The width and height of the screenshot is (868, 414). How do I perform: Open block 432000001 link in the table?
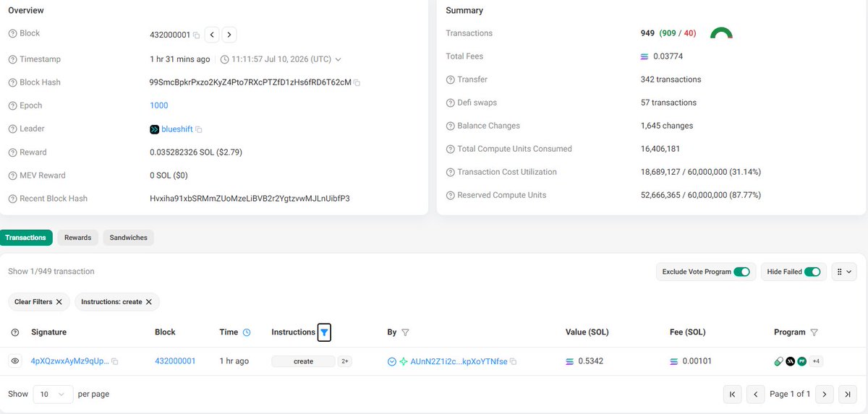[175, 361]
